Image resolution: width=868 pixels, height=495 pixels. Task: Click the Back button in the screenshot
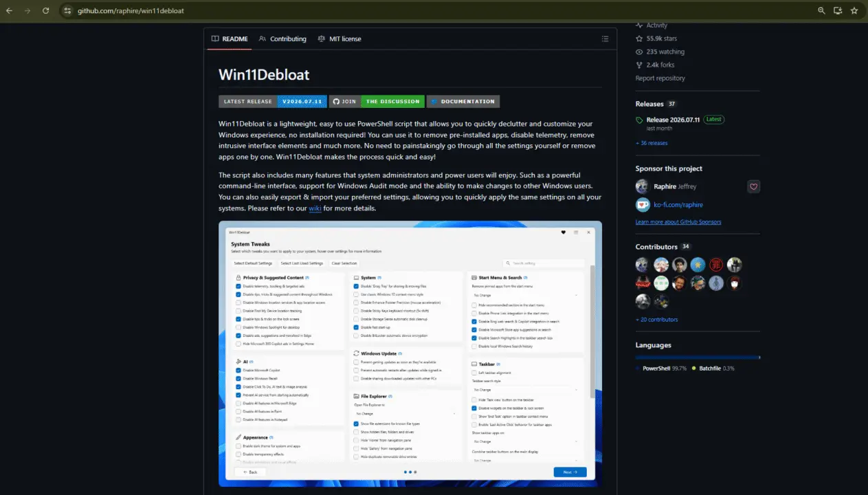(x=250, y=472)
